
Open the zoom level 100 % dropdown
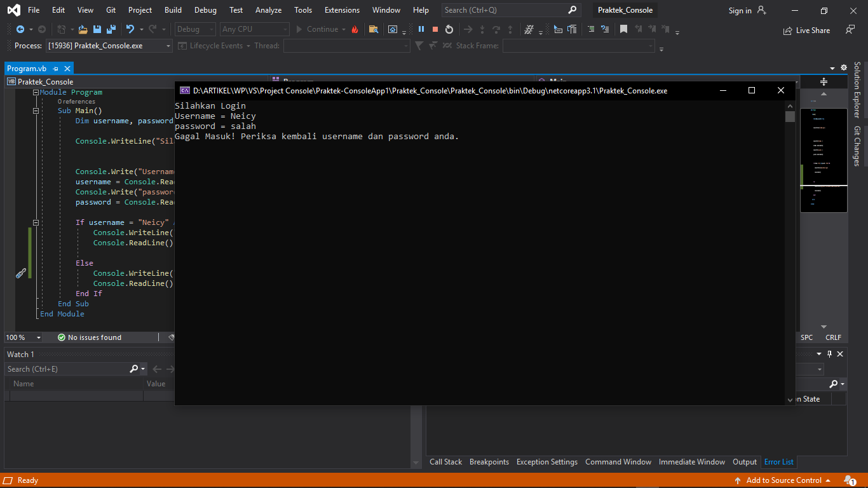[23, 337]
